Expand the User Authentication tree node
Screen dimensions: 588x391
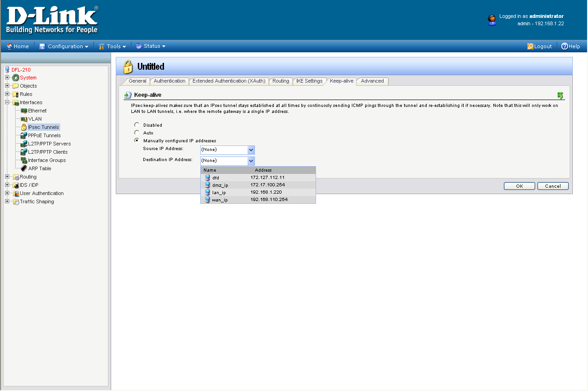[7, 193]
